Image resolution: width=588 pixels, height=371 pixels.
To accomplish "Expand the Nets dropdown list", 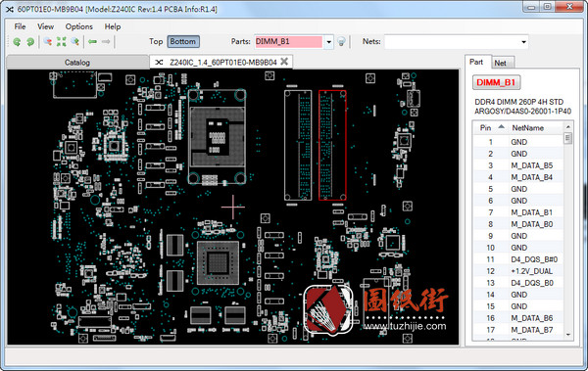I will tap(523, 42).
